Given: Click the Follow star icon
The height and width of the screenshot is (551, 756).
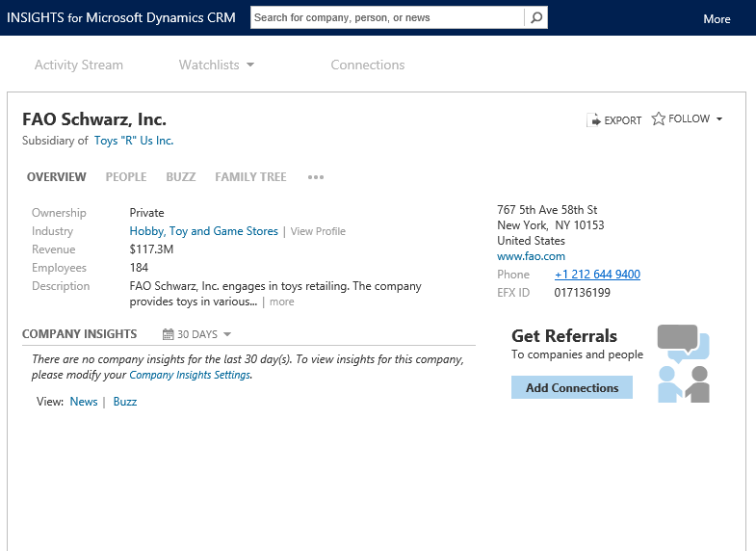Looking at the screenshot, I should coord(658,118).
